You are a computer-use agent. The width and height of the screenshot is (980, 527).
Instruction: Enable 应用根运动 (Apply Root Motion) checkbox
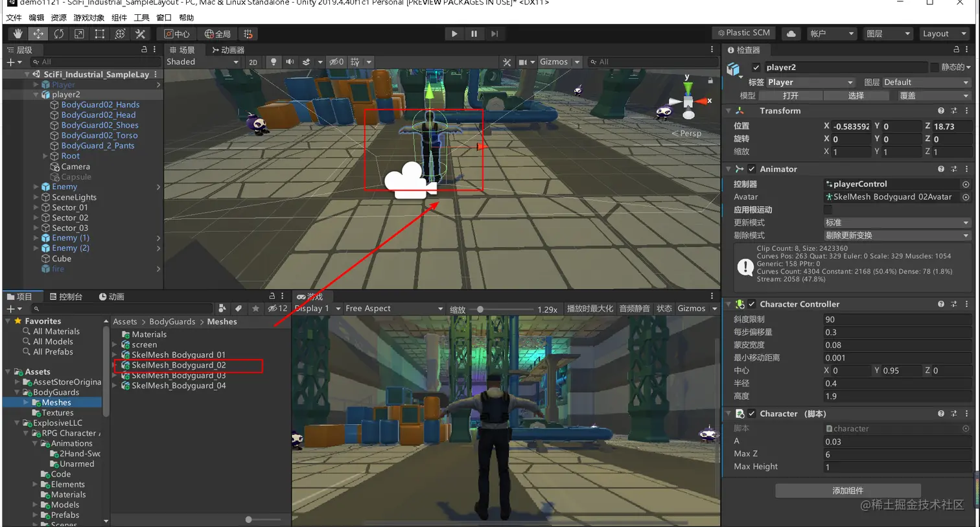[x=828, y=210]
